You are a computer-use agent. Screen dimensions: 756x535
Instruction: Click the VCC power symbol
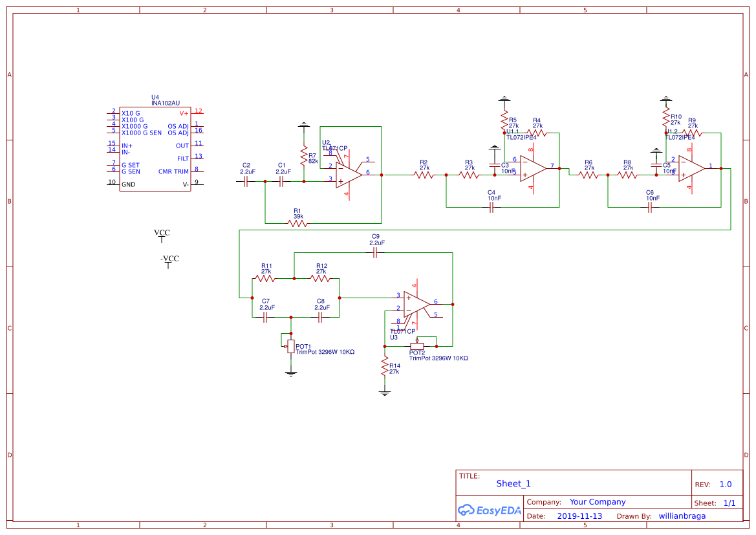point(162,237)
